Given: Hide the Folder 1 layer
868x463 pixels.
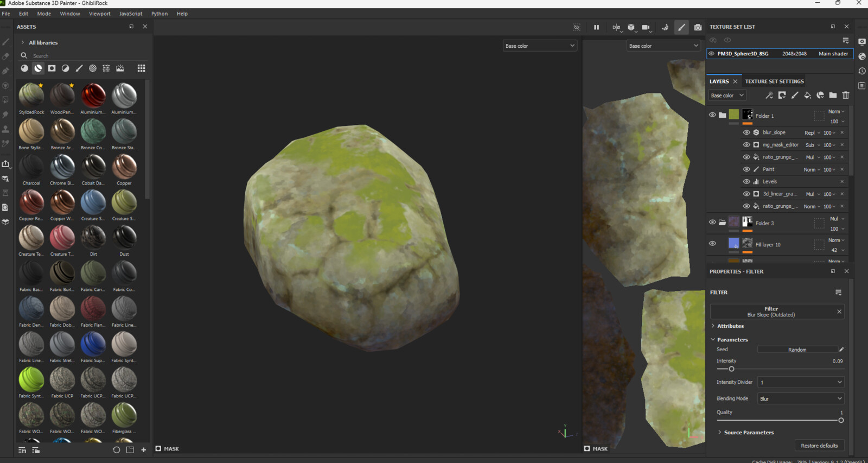Looking at the screenshot, I should [x=712, y=115].
